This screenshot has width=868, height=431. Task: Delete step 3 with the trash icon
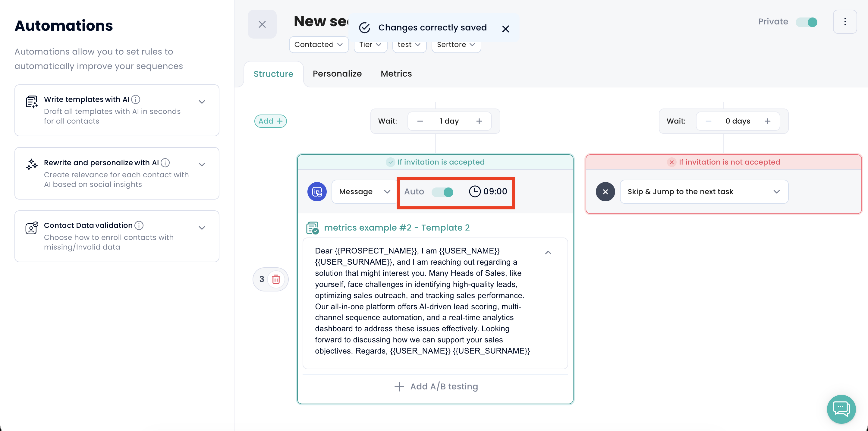pyautogui.click(x=276, y=279)
